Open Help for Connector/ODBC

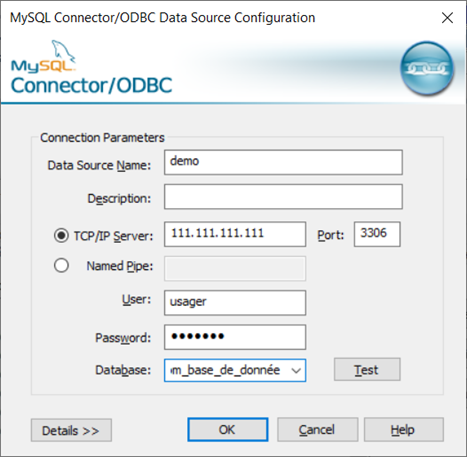(x=404, y=430)
